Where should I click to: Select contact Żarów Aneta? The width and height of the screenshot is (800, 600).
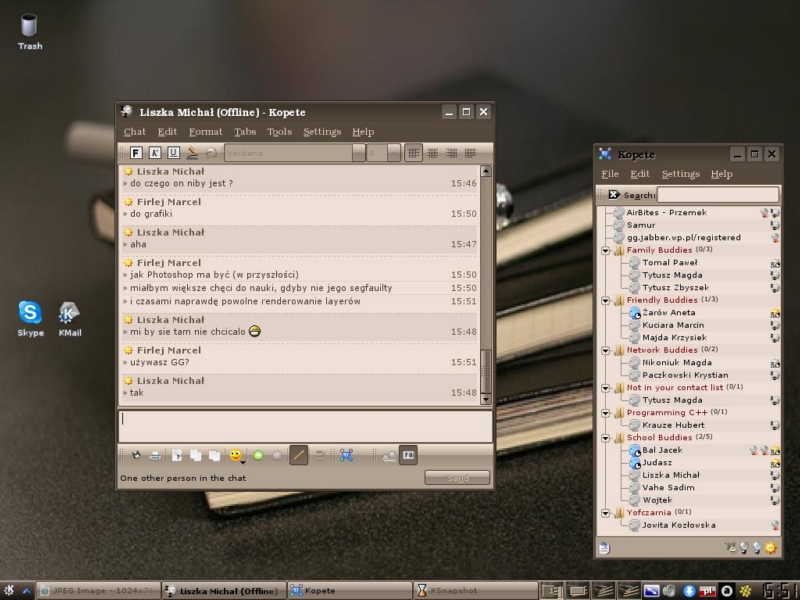pos(668,312)
